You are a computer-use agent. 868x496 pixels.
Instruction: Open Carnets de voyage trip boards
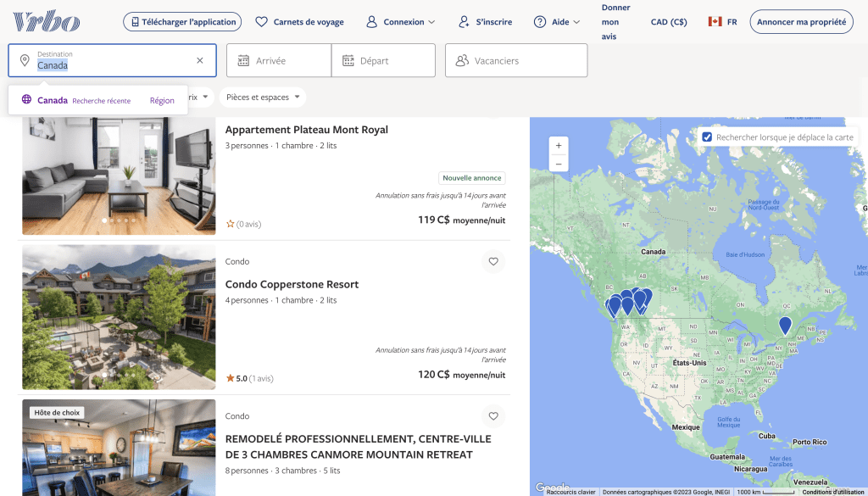(299, 22)
